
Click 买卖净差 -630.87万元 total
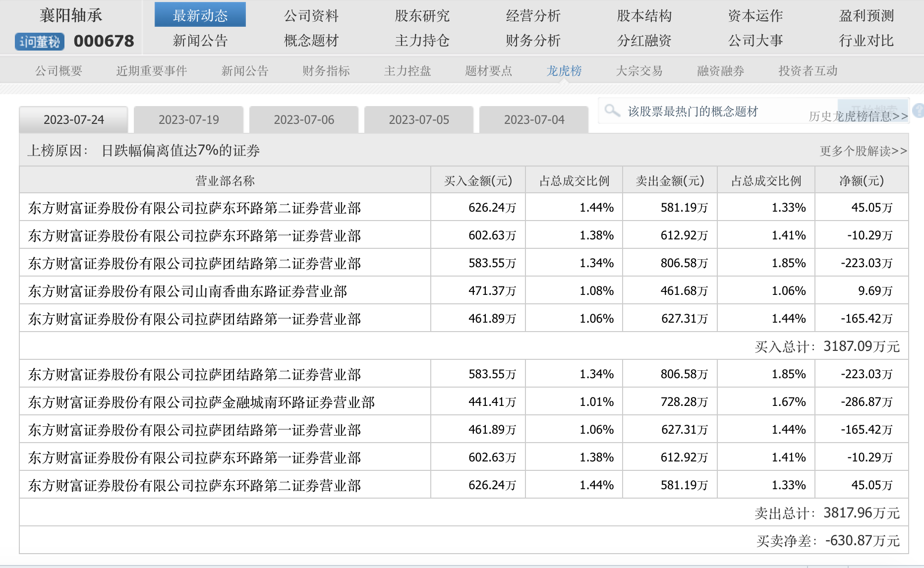coord(828,541)
